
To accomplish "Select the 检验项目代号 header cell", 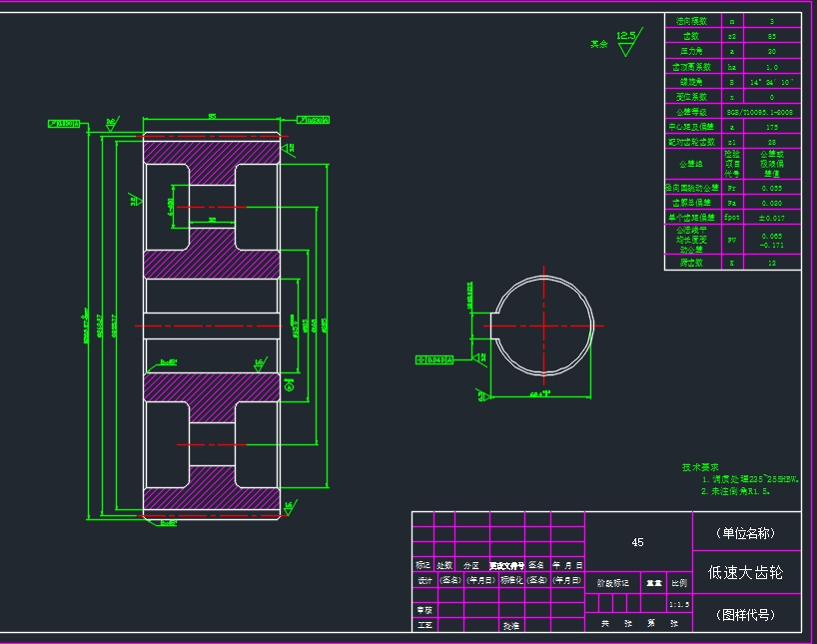I will click(x=732, y=164).
